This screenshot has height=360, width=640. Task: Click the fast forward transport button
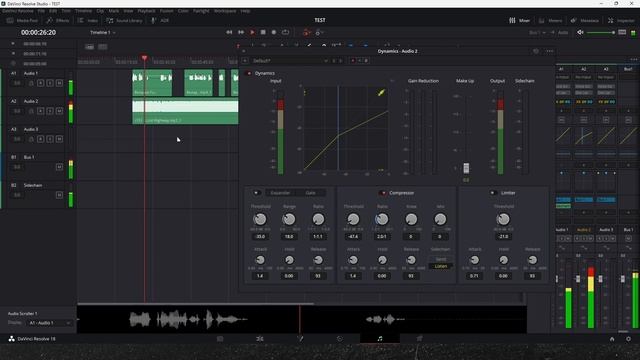coord(241,32)
